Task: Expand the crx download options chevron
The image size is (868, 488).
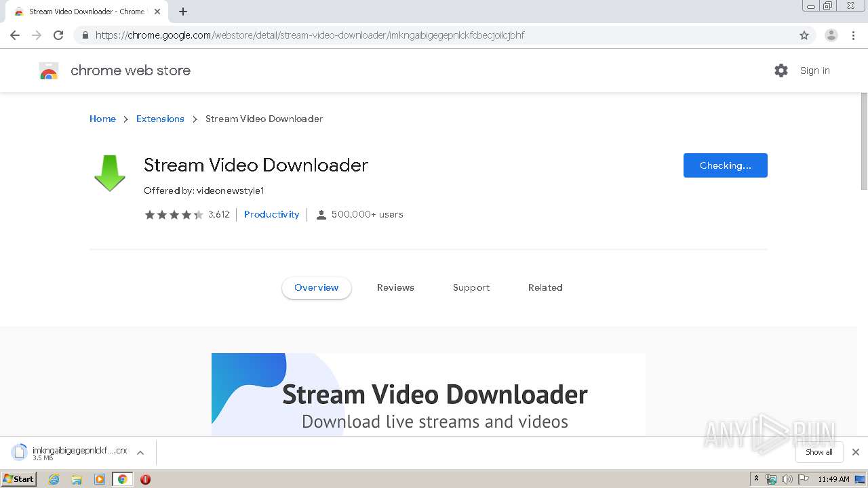Action: coord(140,453)
